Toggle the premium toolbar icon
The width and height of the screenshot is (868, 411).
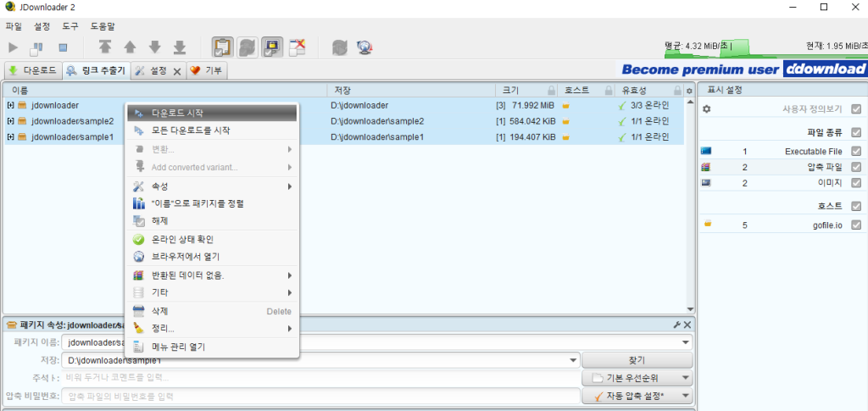click(273, 47)
